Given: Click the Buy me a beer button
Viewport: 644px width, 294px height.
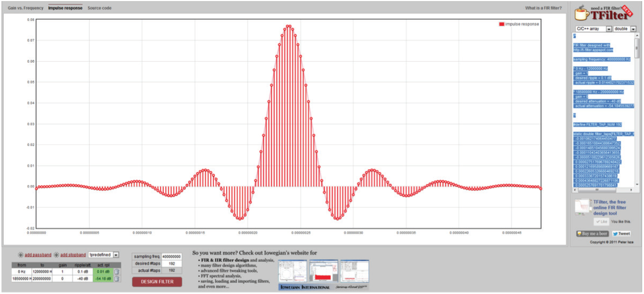Looking at the screenshot, I should pyautogui.click(x=592, y=234).
